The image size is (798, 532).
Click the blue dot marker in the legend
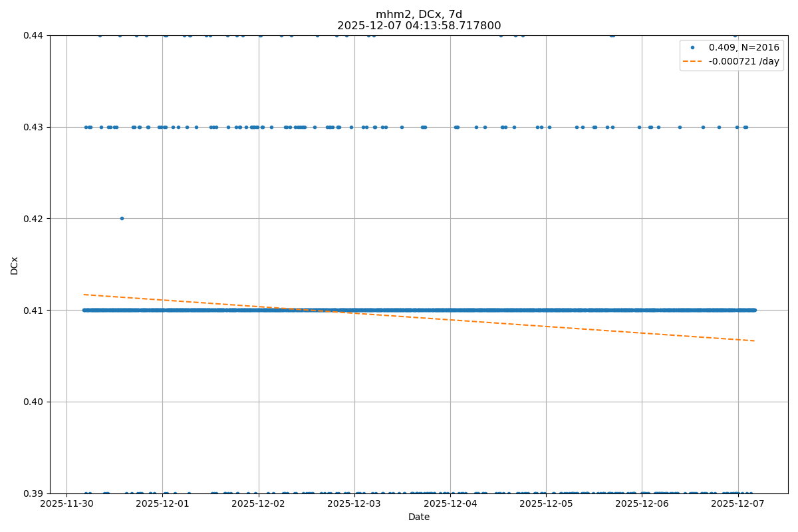click(x=692, y=48)
